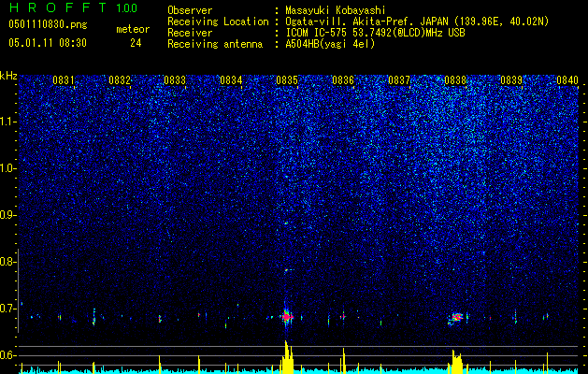Select the Ogata-vill. Akita-Pref. JAPAN location text

click(x=419, y=22)
